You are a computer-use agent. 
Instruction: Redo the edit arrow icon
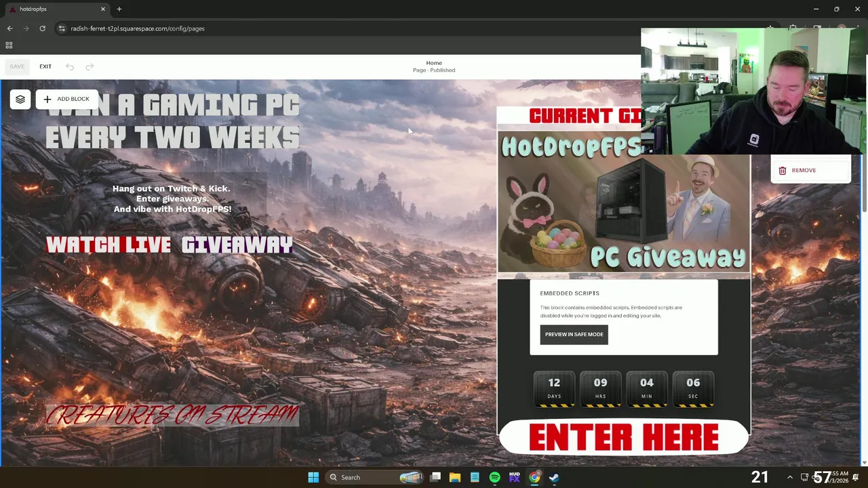pos(90,66)
